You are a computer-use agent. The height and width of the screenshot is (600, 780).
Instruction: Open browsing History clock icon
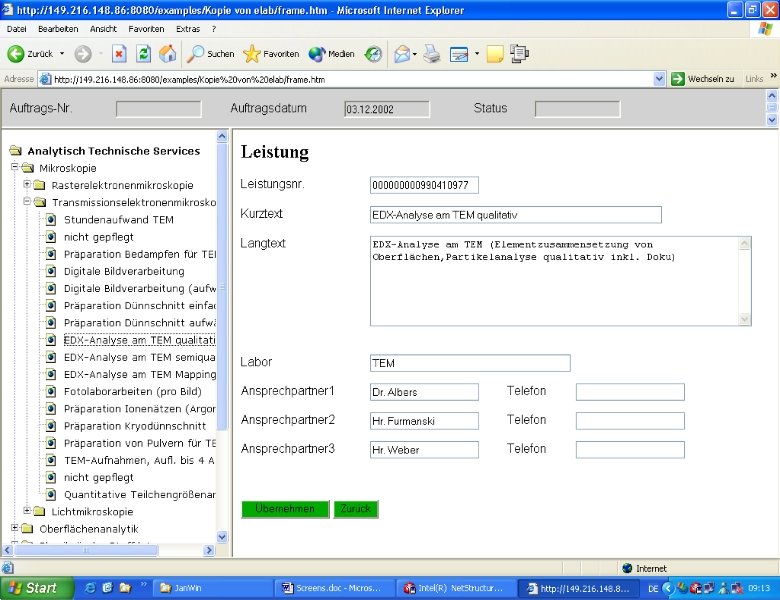[373, 54]
